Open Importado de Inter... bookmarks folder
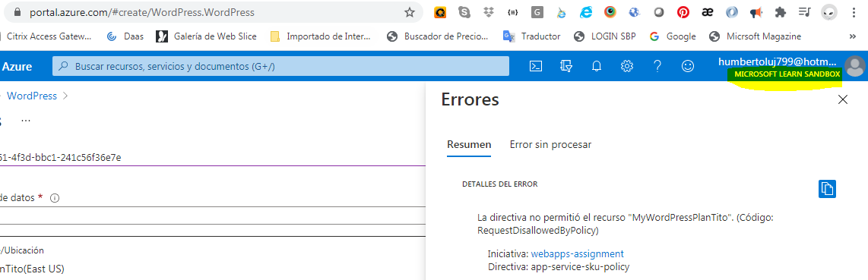868x280 pixels. point(321,36)
